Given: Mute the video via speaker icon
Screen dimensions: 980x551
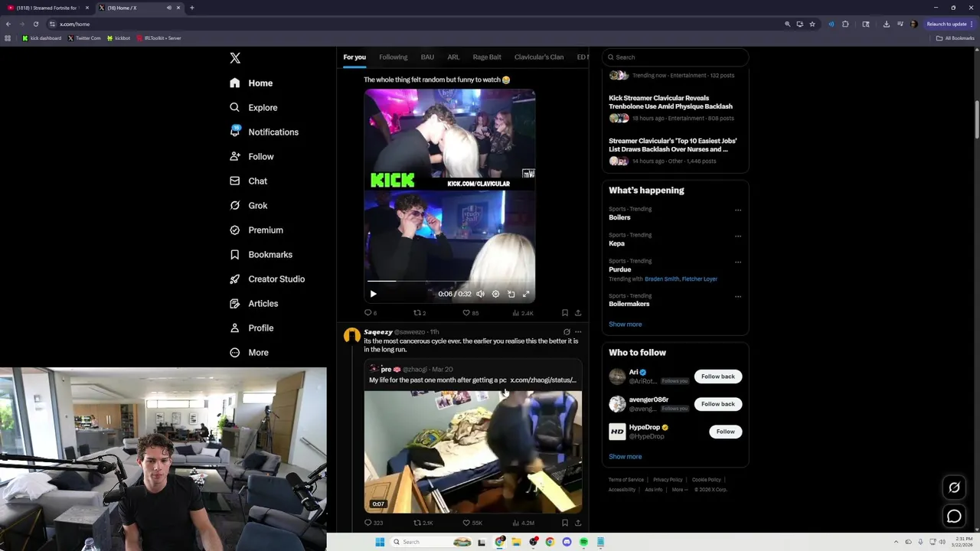Looking at the screenshot, I should click(x=480, y=294).
